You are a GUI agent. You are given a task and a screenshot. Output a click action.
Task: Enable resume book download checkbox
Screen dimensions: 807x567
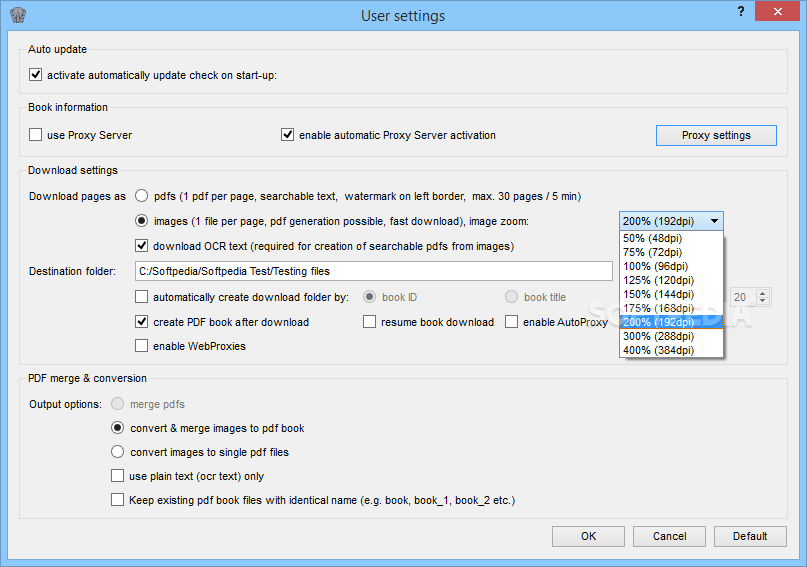(370, 322)
